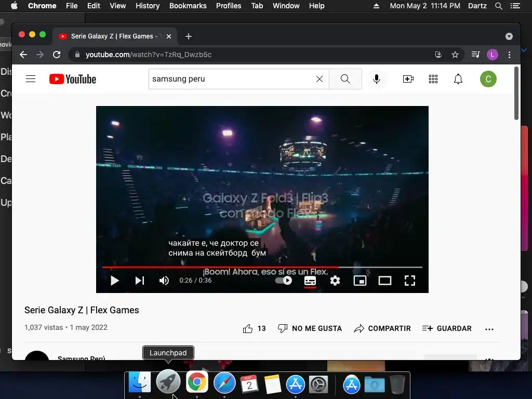Viewport: 532px width, 399px height.
Task: Open the Tab menu
Action: [257, 6]
